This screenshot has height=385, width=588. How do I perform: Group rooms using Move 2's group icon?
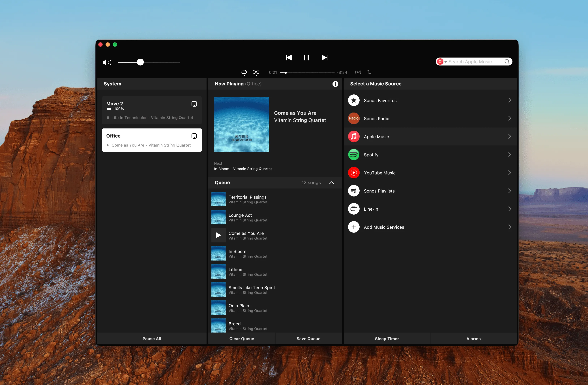click(x=194, y=104)
